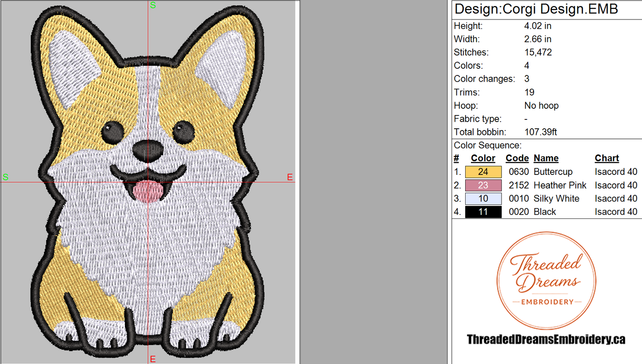Click Isacord 40 in the Black row

(x=616, y=212)
